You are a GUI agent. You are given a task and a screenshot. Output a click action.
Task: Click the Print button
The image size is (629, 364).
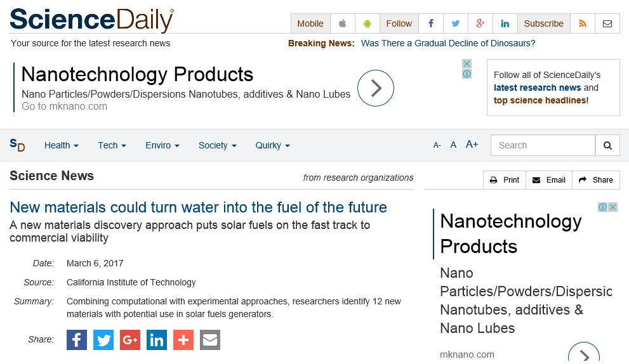[505, 180]
